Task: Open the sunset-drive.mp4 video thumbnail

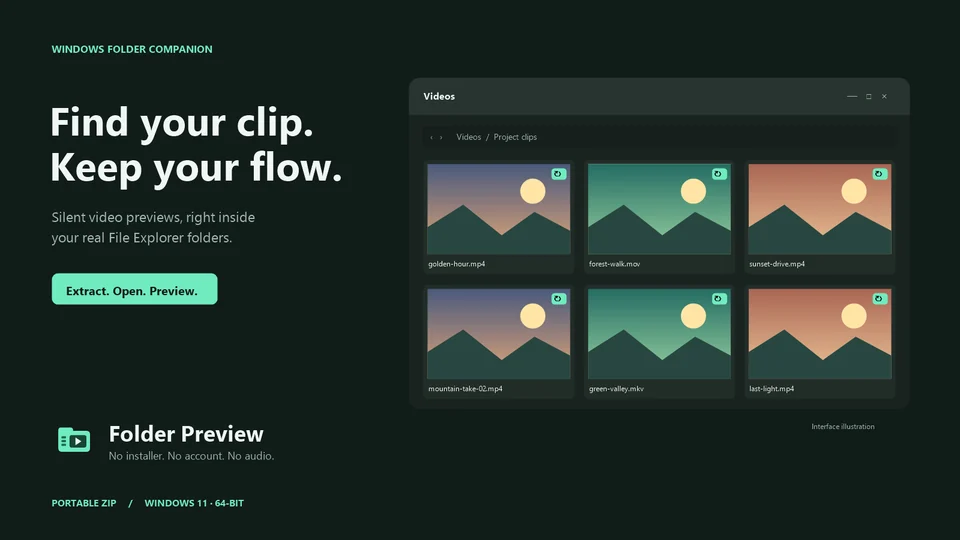Action: point(820,209)
